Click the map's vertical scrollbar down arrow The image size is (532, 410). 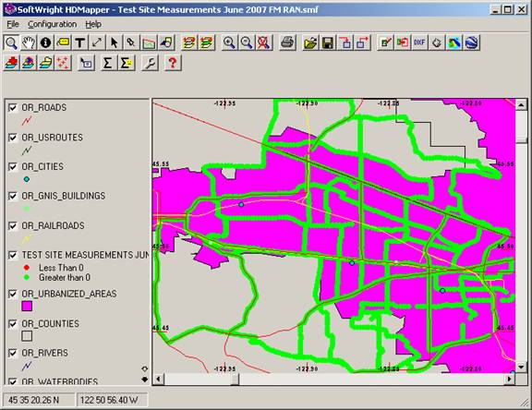pyautogui.click(x=521, y=367)
